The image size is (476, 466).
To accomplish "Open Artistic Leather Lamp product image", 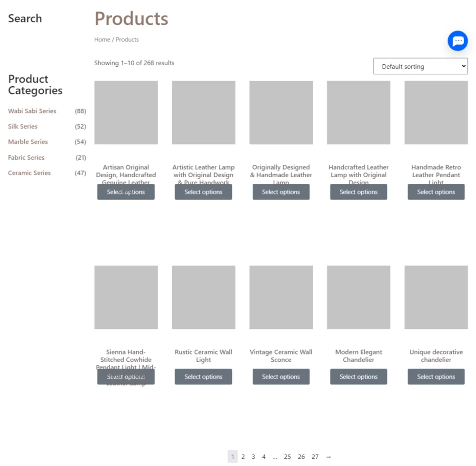I will pos(203,112).
